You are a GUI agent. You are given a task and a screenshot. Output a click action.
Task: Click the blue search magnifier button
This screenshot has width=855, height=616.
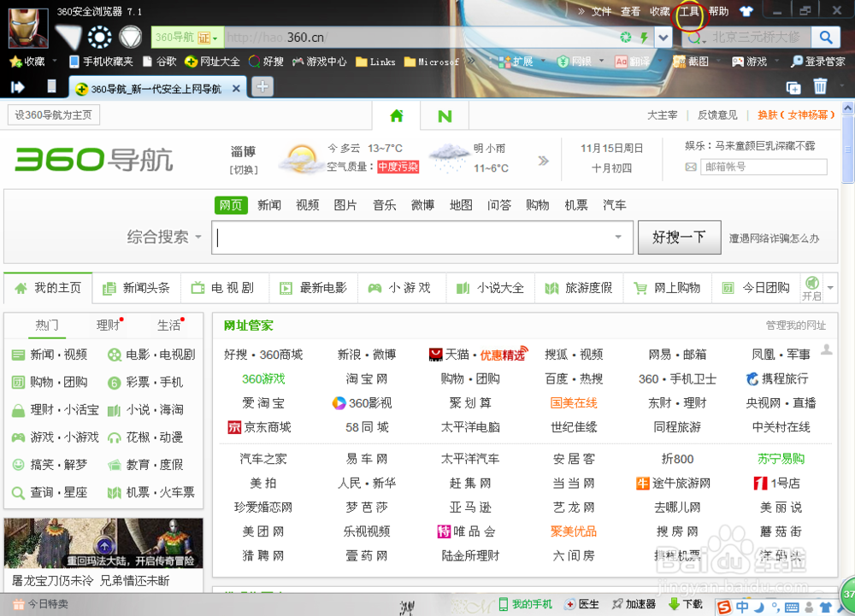[826, 37]
